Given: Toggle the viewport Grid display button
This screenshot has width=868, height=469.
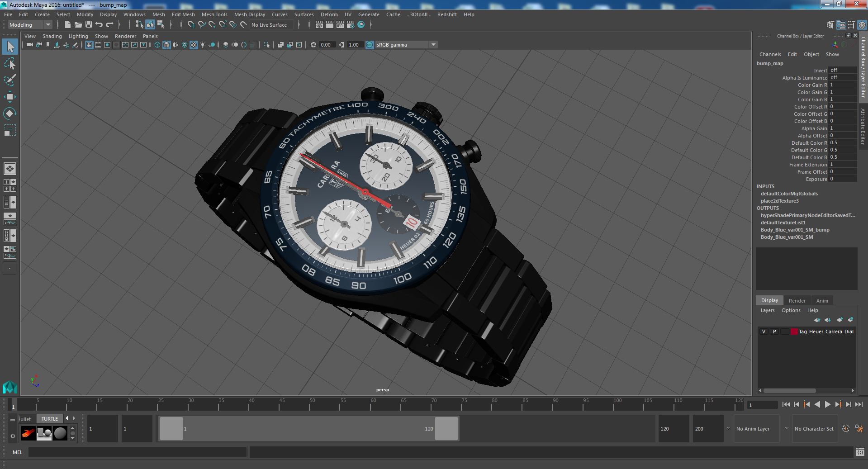Looking at the screenshot, I should (89, 45).
